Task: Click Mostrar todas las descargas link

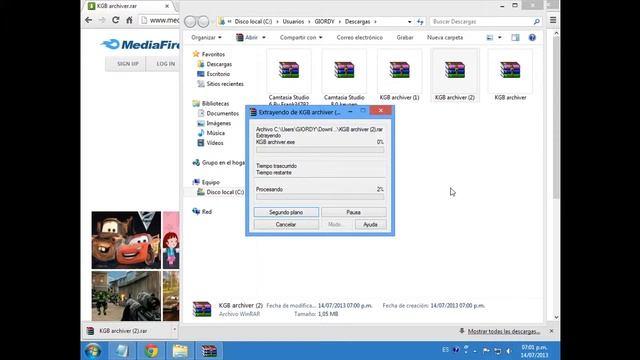Action: point(504,331)
